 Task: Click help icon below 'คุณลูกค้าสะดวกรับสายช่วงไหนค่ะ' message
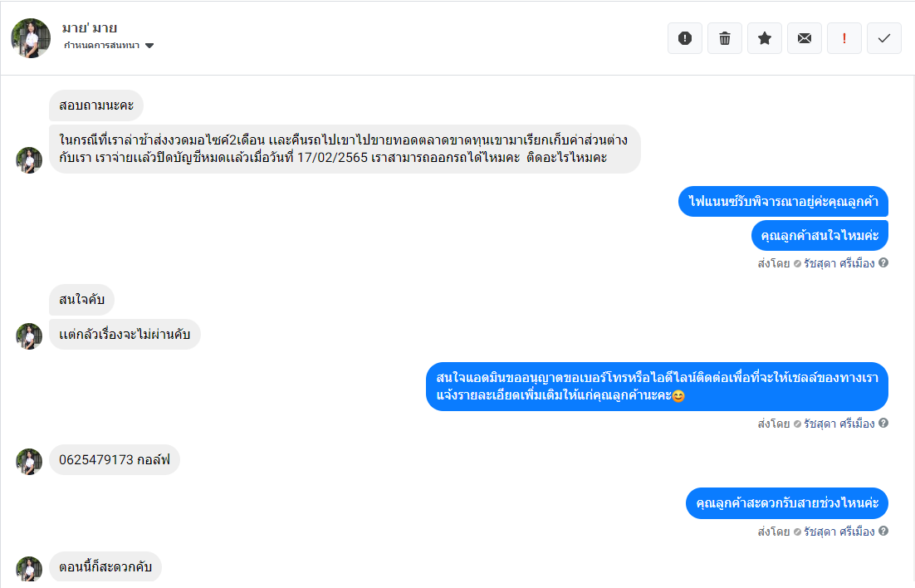pos(883,531)
